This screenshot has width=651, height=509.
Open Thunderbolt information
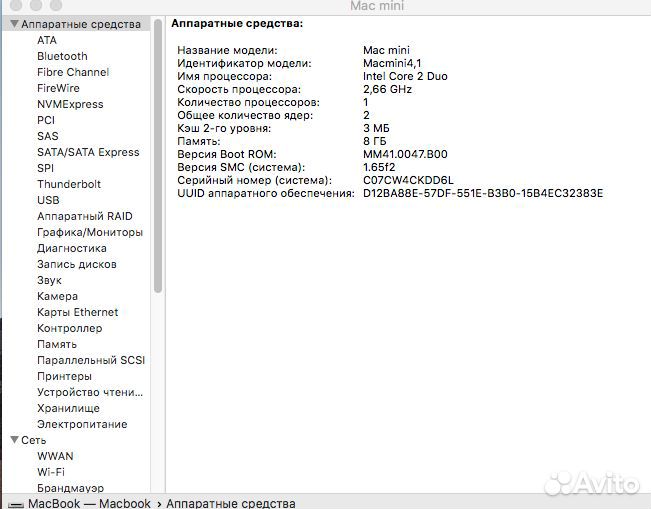pyautogui.click(x=69, y=184)
